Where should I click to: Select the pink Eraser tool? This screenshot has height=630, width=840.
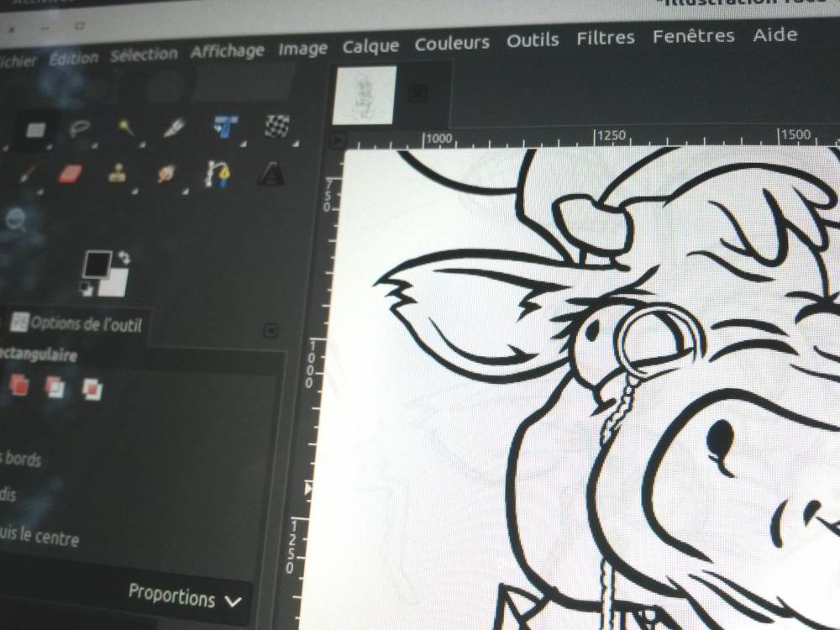coord(70,174)
